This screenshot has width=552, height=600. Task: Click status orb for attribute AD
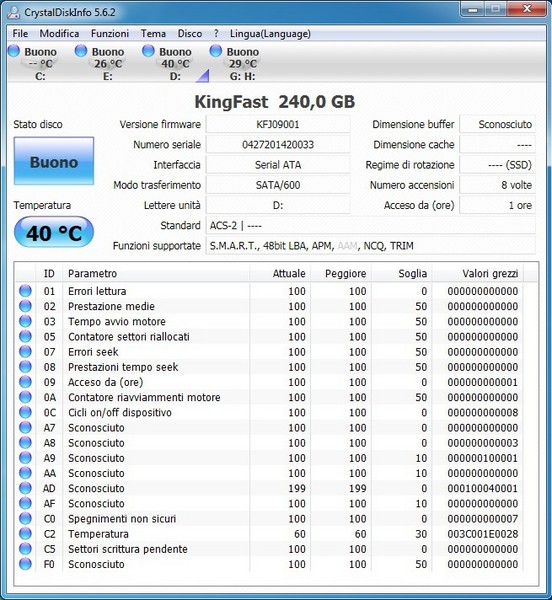25,488
